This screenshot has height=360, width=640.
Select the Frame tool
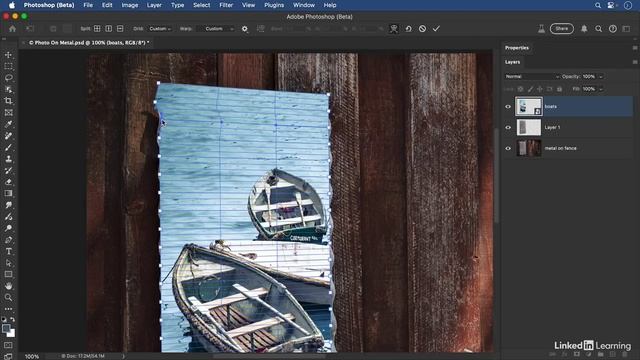point(8,113)
